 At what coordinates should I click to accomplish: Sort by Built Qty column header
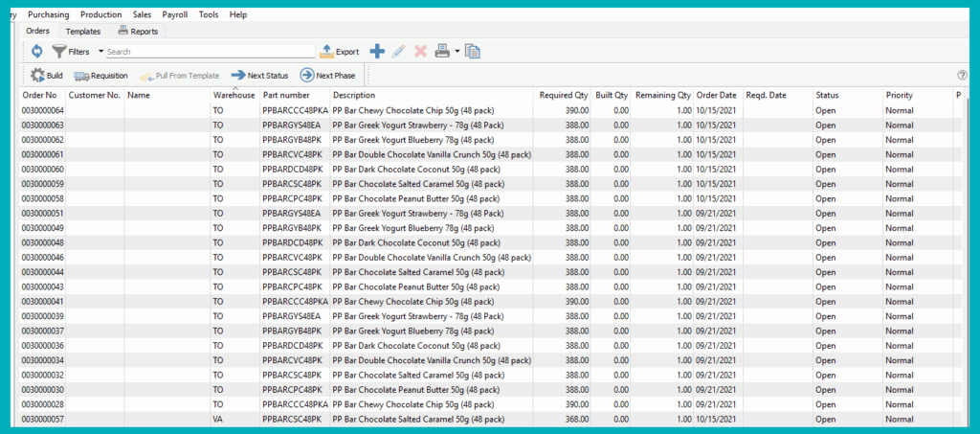pos(612,96)
